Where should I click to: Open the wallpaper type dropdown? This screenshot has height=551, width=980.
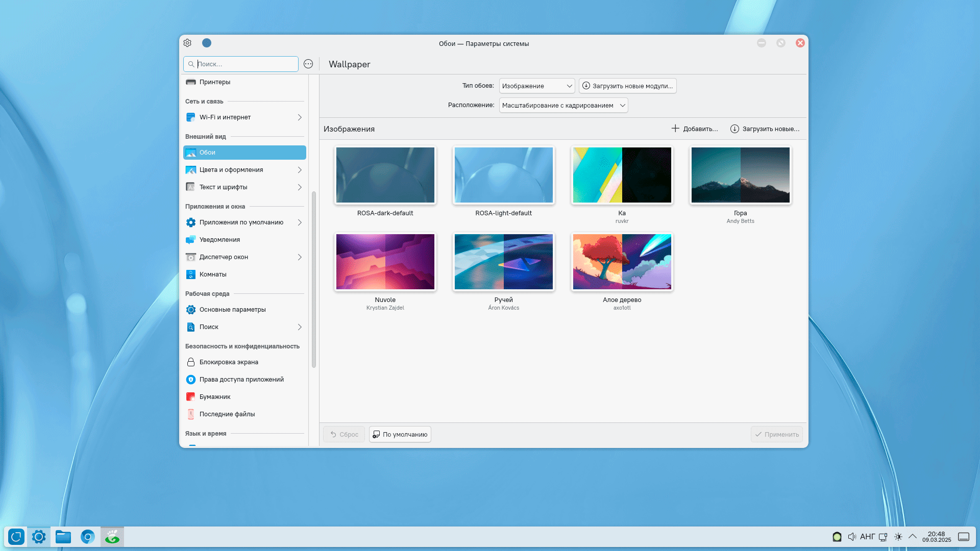(x=536, y=86)
